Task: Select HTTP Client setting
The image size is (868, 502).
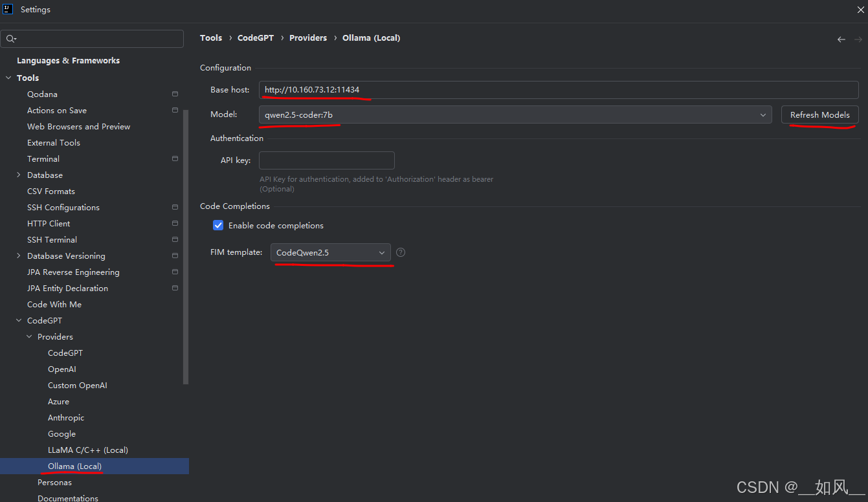Action: (x=49, y=223)
